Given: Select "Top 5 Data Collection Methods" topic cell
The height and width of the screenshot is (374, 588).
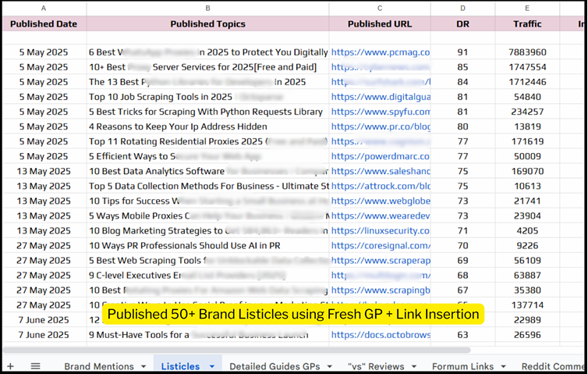Looking at the screenshot, I should (207, 186).
